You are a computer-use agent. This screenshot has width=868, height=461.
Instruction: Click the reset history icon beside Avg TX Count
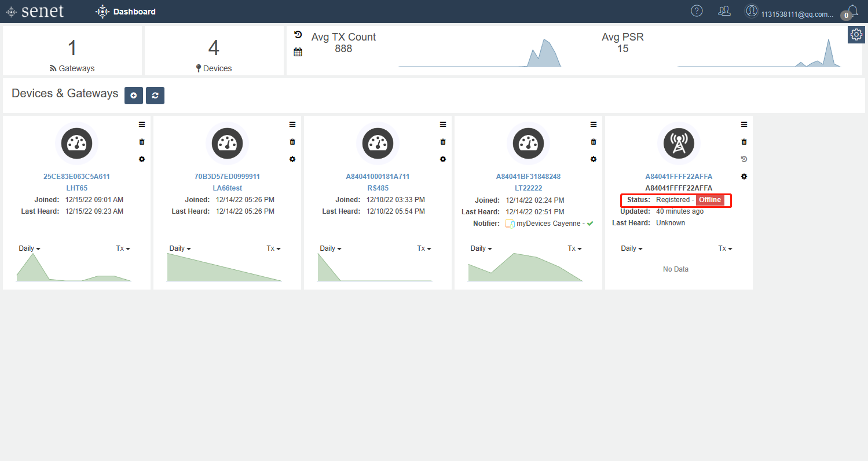(x=298, y=35)
